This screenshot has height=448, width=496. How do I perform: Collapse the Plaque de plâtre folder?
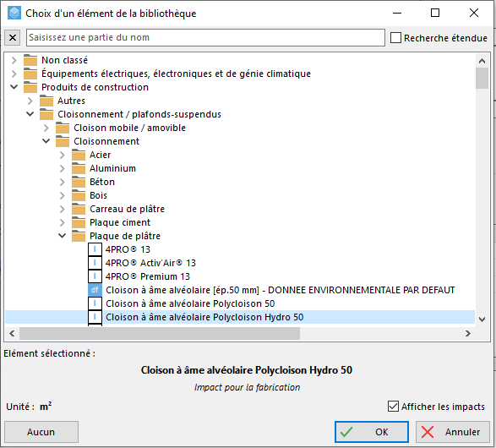63,236
